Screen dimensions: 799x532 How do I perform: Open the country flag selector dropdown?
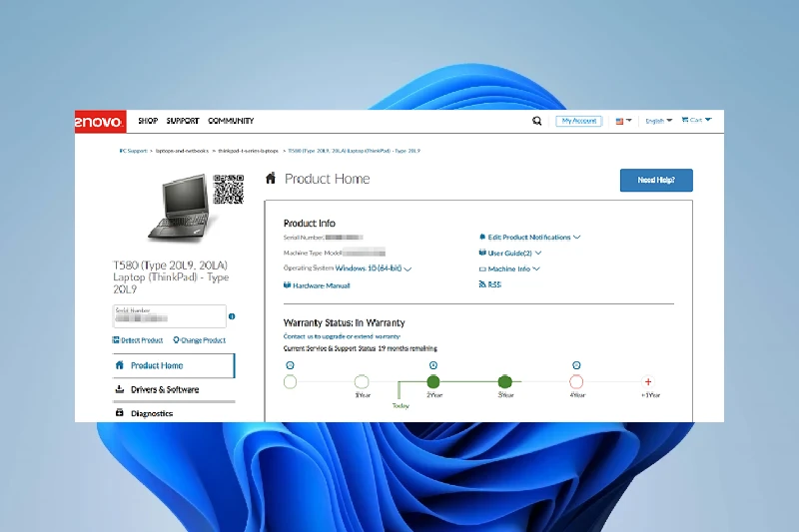pyautogui.click(x=623, y=121)
